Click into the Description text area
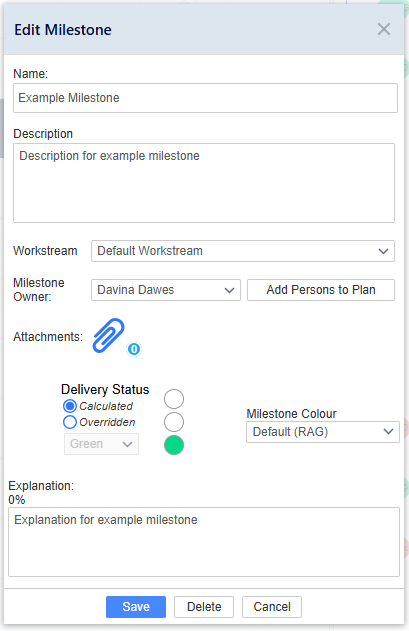 [x=204, y=183]
